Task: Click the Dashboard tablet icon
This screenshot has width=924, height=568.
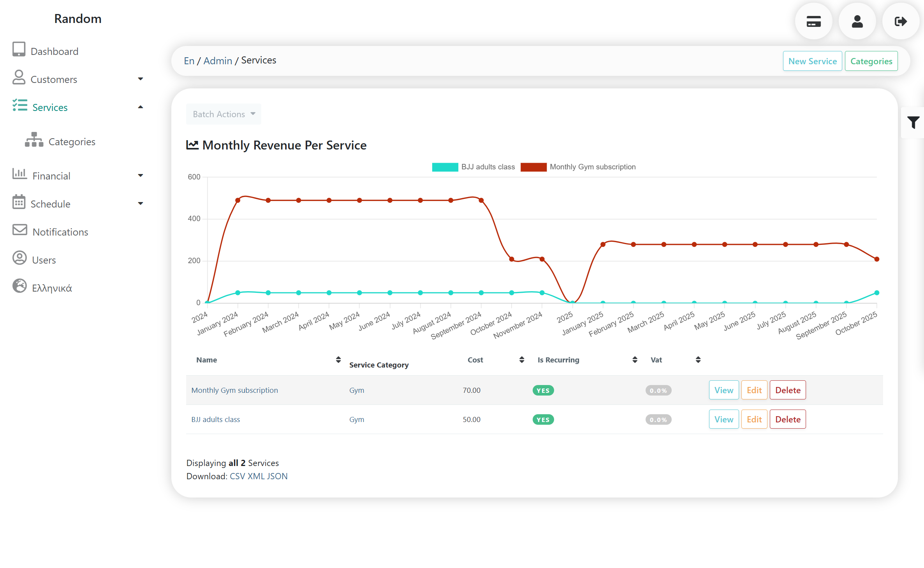Action: (x=19, y=50)
